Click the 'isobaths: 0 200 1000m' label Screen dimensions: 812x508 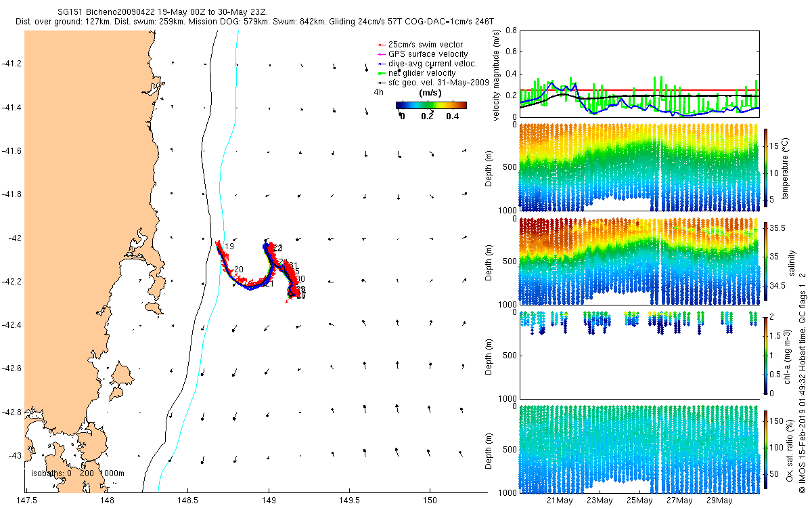76,473
